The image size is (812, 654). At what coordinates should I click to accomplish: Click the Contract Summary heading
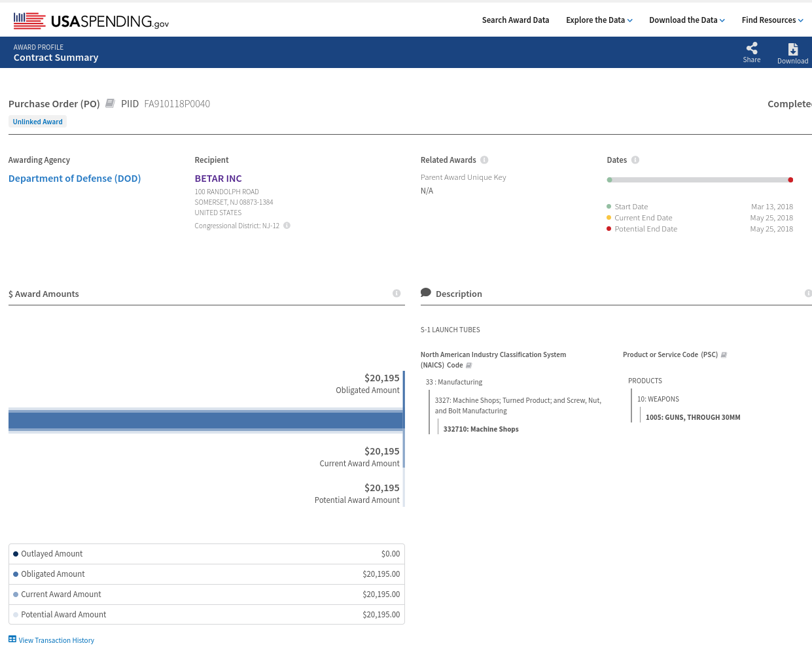(56, 58)
